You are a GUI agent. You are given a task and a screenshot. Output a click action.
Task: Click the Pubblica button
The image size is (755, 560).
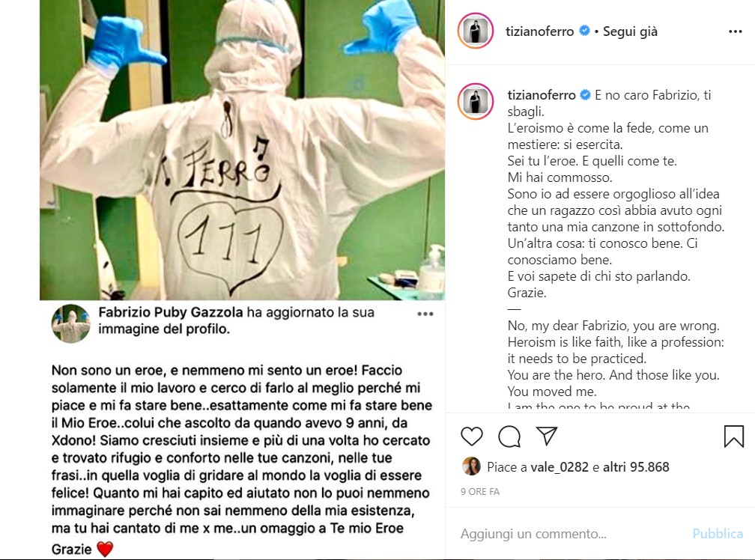pyautogui.click(x=718, y=534)
